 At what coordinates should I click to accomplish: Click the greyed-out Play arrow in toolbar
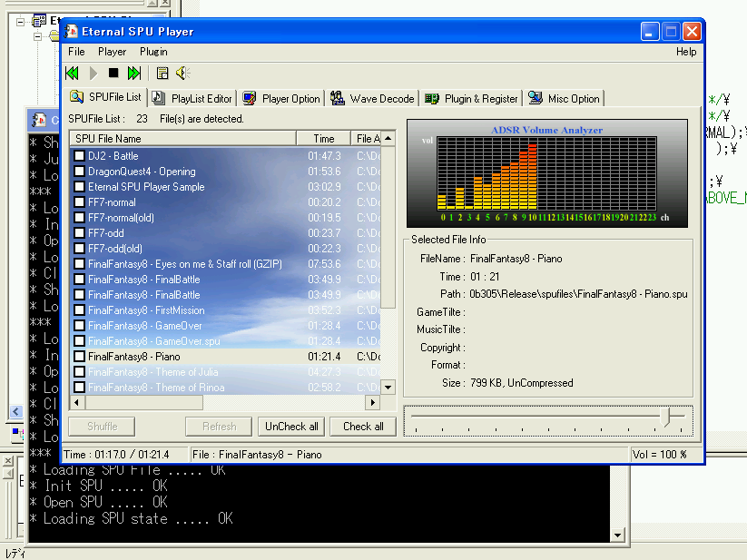(x=93, y=74)
